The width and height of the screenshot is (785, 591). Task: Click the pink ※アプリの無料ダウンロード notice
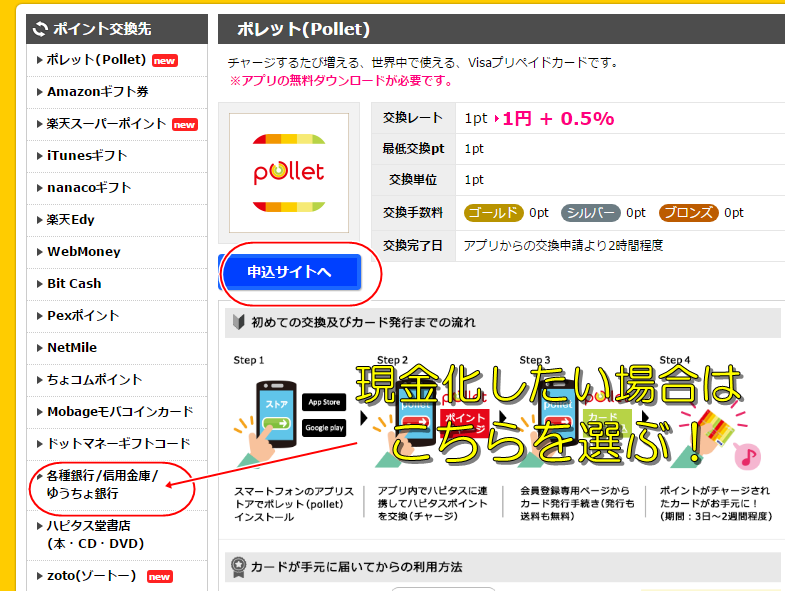click(341, 81)
